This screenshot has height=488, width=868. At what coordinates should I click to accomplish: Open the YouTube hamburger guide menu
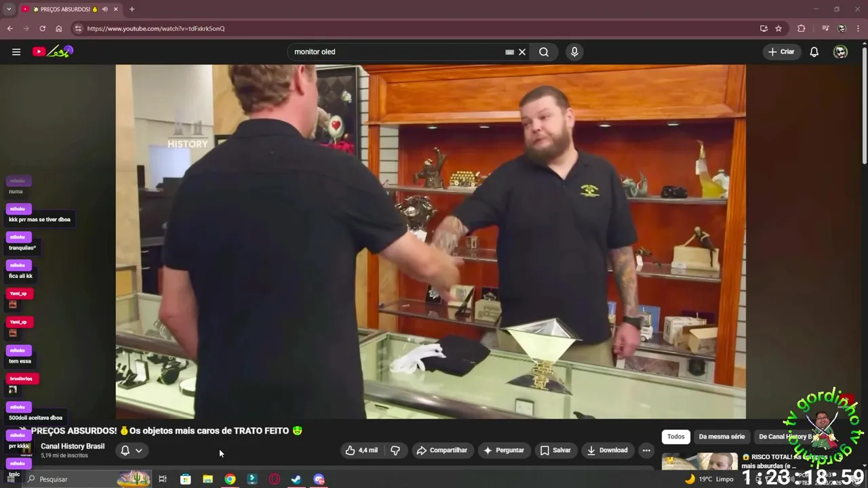tap(16, 52)
